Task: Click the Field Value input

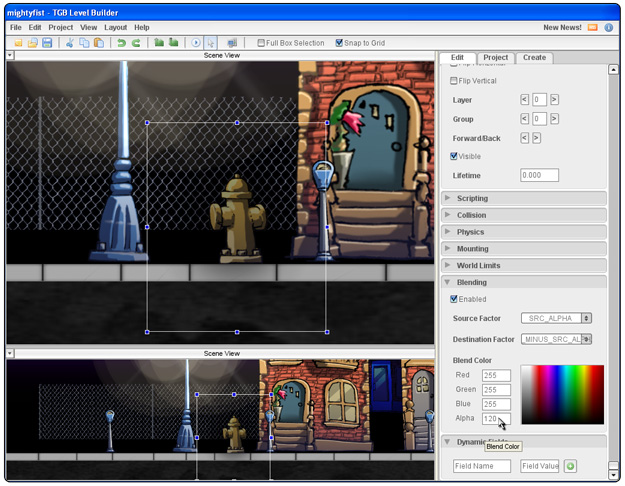Action: click(x=539, y=466)
